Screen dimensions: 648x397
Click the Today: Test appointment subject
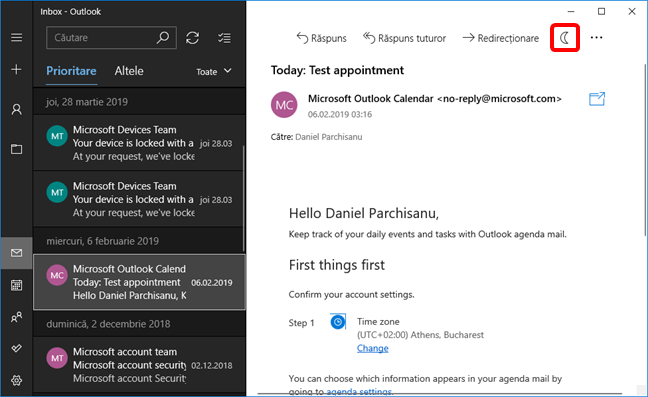(x=337, y=70)
